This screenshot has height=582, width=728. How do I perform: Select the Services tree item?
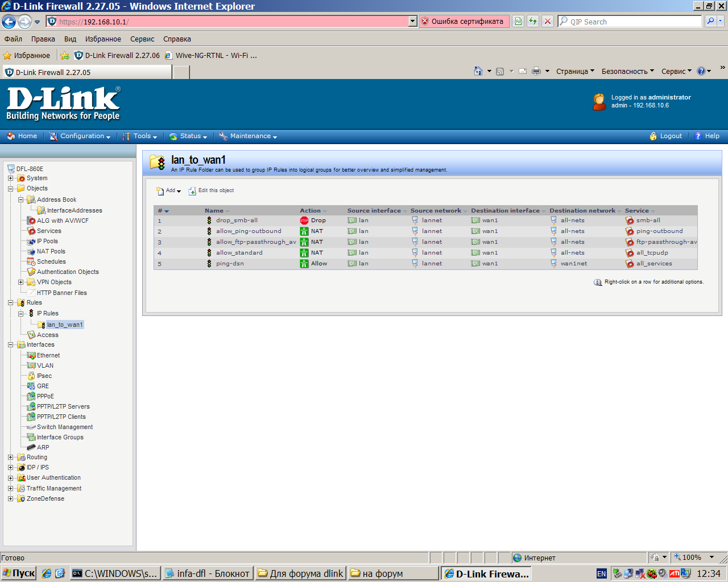(49, 231)
